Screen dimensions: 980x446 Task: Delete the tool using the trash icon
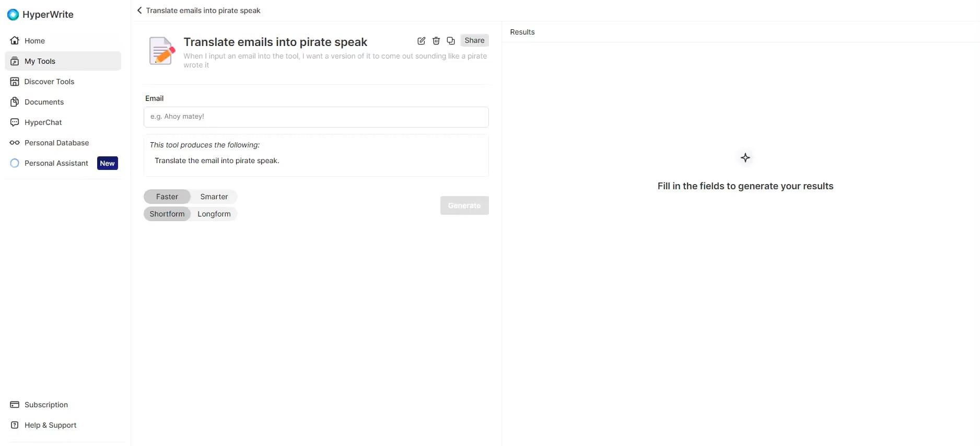coord(436,41)
